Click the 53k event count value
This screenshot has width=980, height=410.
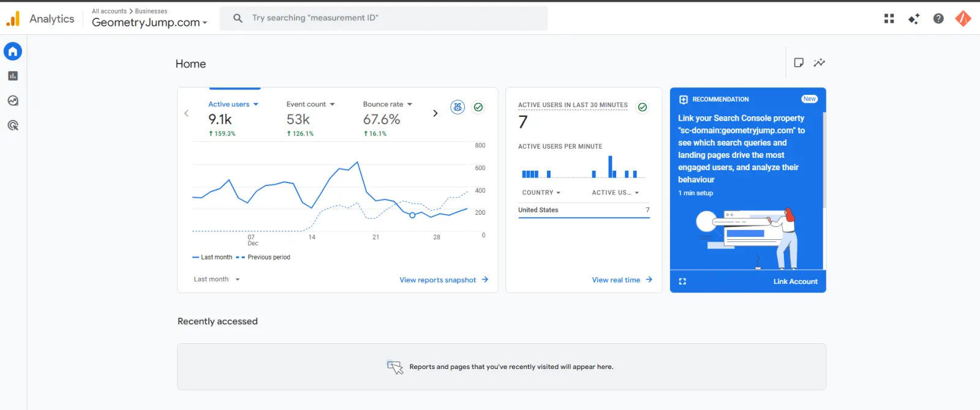point(298,119)
